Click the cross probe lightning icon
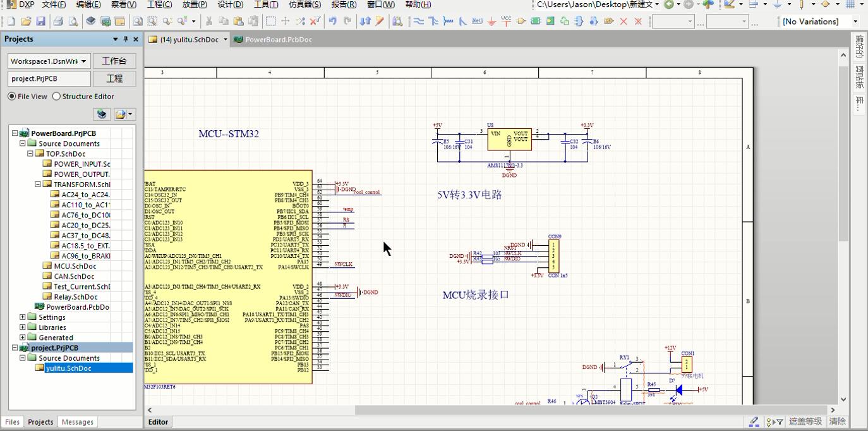The image size is (868, 431). click(380, 21)
